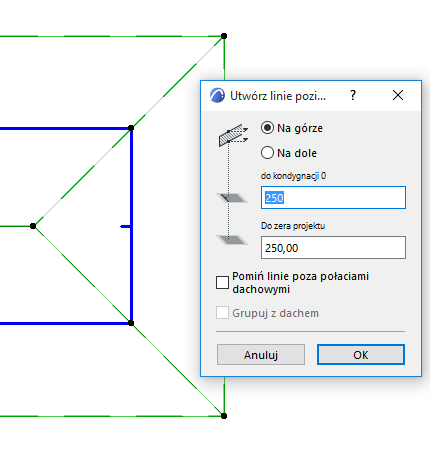Click the ARCHICAD logo in dialog title
The height and width of the screenshot is (466, 430).
[x=217, y=96]
